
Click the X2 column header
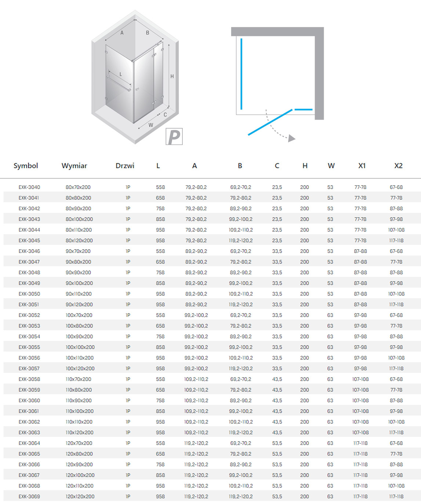click(398, 166)
